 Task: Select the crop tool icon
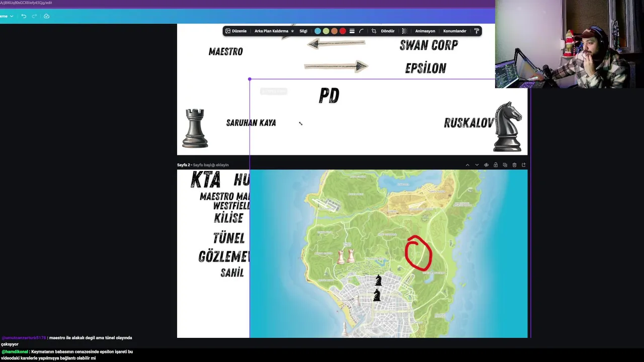[x=374, y=31]
